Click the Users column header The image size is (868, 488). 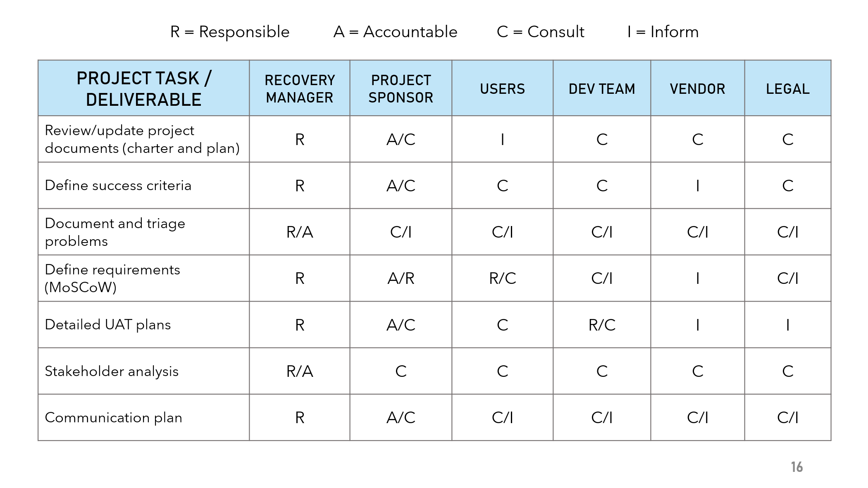pos(503,88)
